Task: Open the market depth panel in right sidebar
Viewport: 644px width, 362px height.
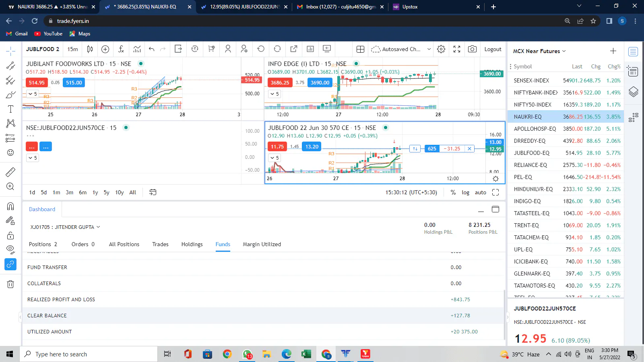Action: (633, 117)
